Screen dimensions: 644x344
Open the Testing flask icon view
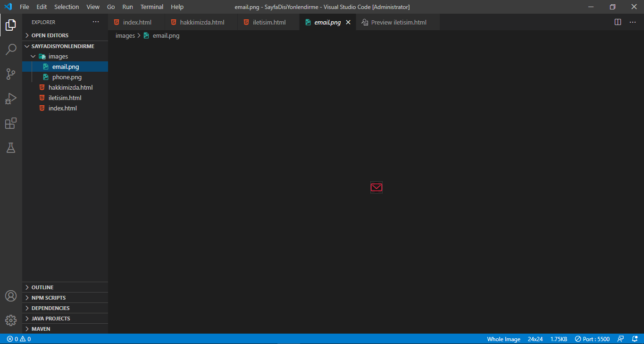click(11, 148)
